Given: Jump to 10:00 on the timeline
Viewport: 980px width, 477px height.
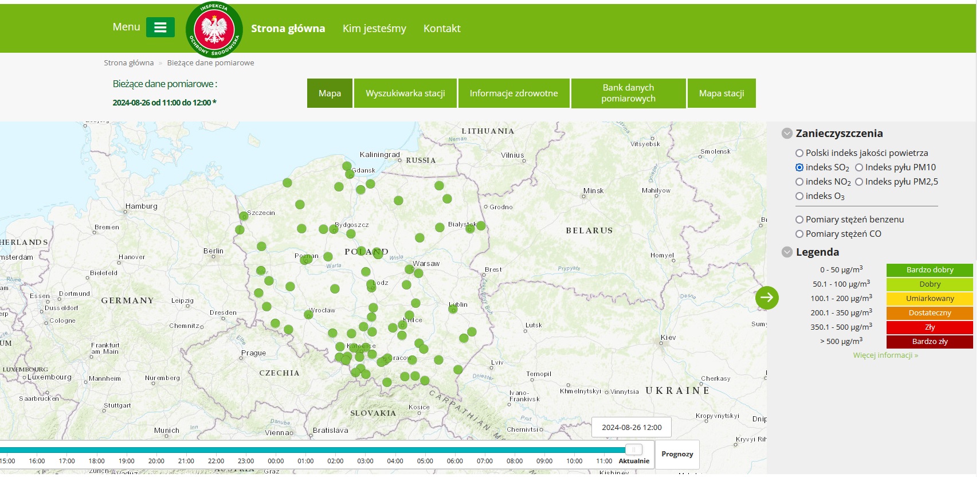Looking at the screenshot, I should click(574, 461).
